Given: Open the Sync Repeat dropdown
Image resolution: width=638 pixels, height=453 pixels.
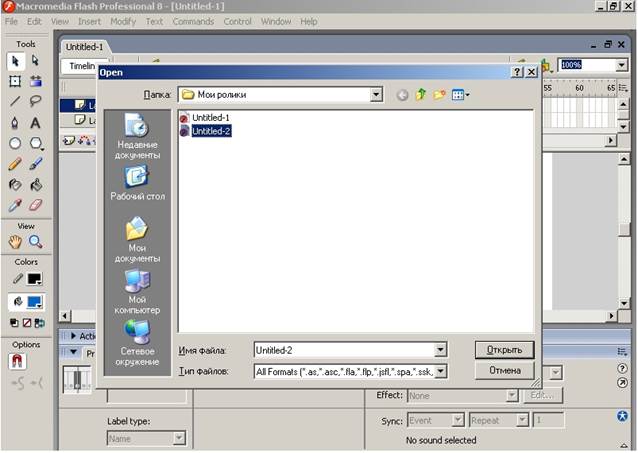Looking at the screenshot, I should click(522, 420).
